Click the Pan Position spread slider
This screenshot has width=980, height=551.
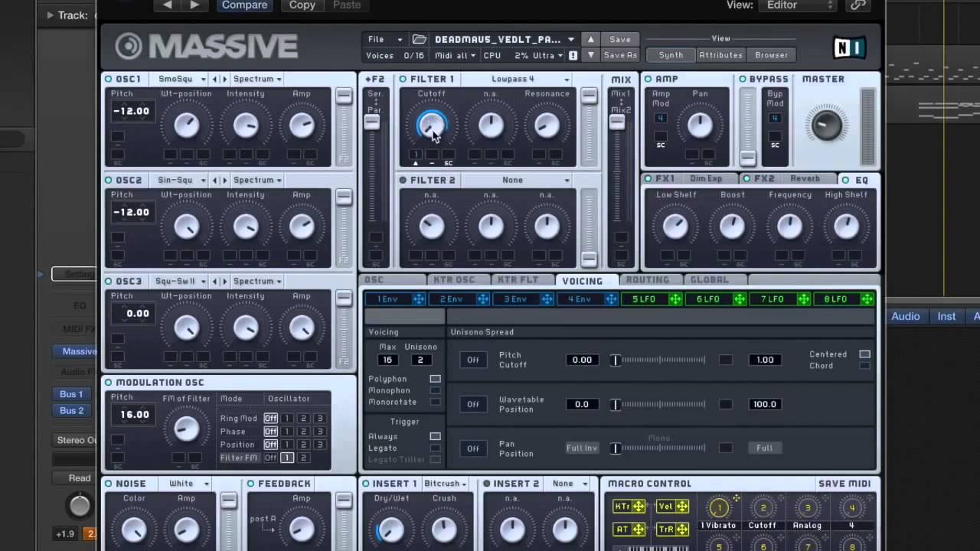point(659,448)
